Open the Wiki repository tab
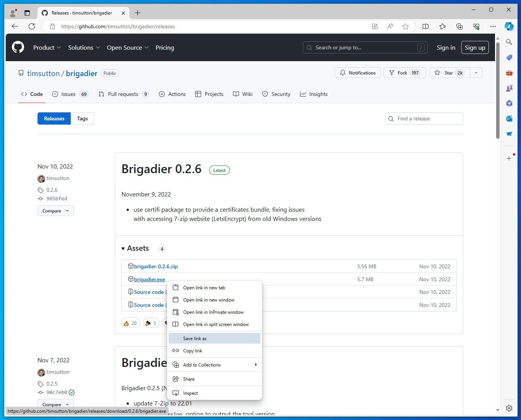The width and height of the screenshot is (521, 420). click(243, 94)
